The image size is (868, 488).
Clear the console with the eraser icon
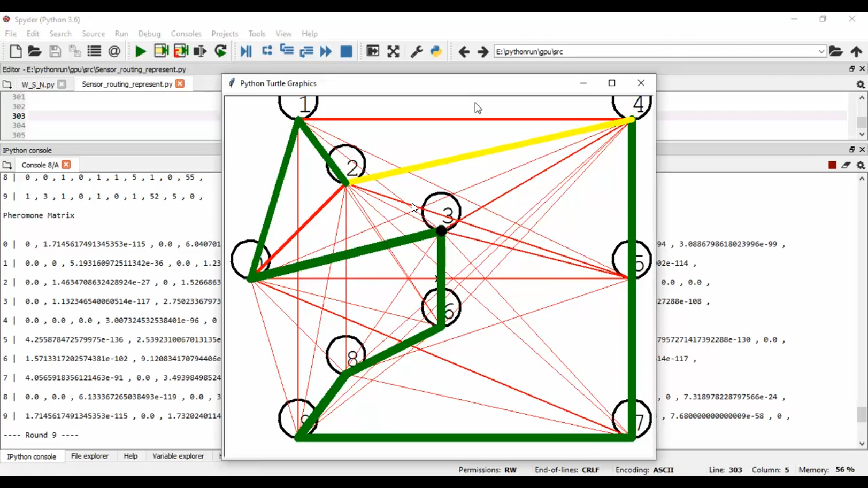[846, 165]
